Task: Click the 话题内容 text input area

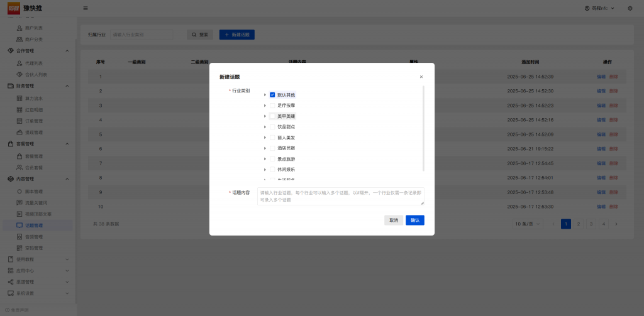Action: click(x=340, y=196)
